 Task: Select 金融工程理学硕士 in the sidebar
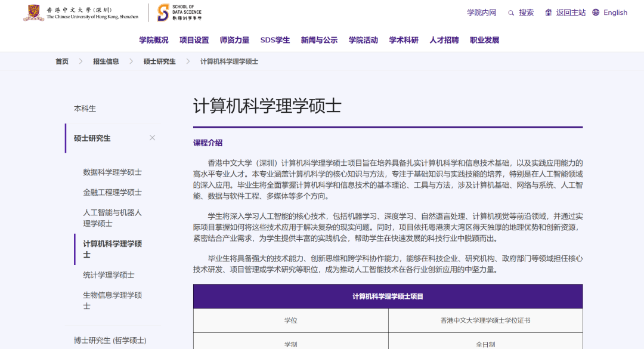pyautogui.click(x=114, y=192)
